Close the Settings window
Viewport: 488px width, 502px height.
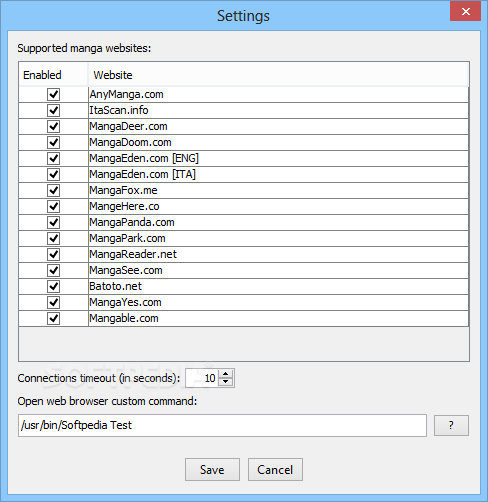(x=466, y=12)
